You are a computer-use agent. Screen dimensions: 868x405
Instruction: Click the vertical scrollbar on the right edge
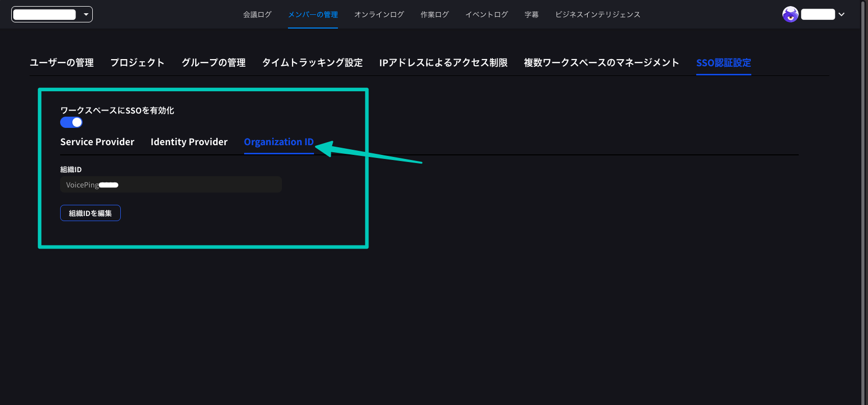tap(864, 202)
